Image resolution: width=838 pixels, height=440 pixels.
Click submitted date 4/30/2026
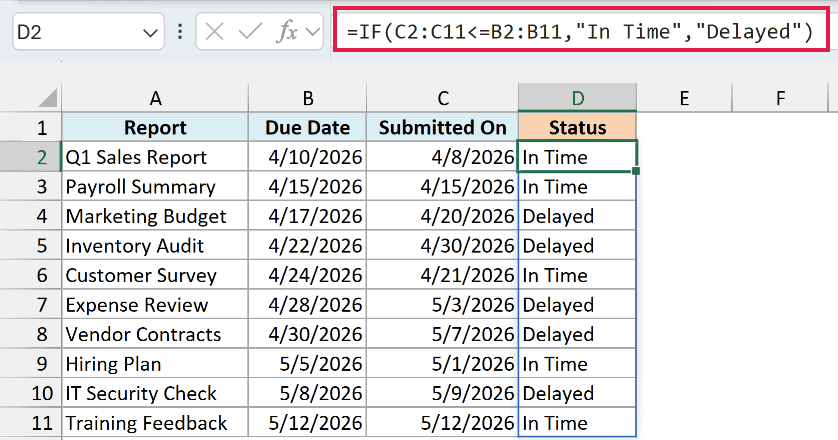pos(443,245)
